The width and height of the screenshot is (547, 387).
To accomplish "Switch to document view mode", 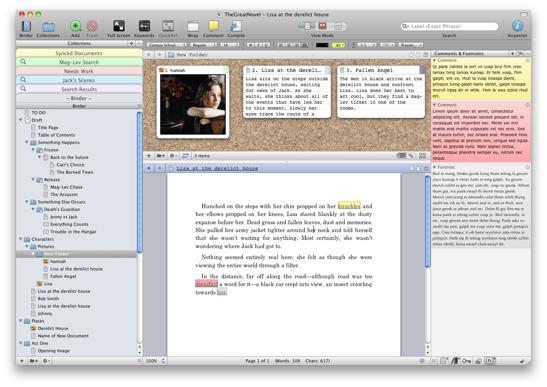I will point(307,26).
